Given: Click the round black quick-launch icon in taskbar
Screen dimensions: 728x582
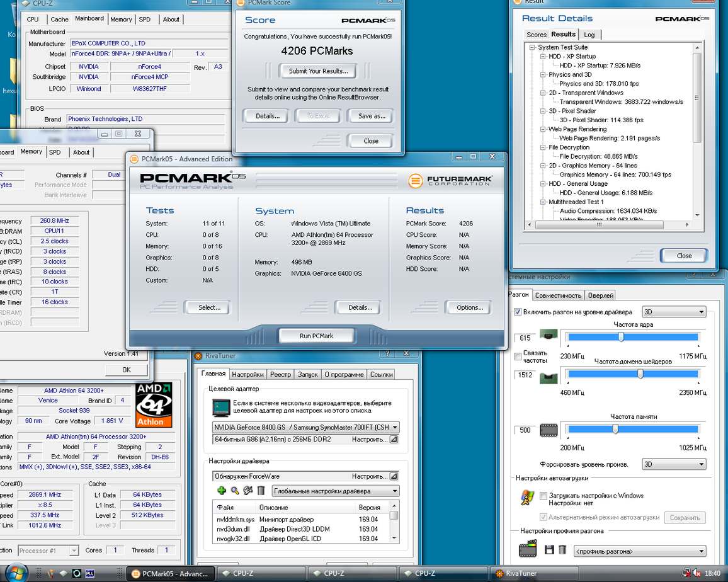Looking at the screenshot, I should click(x=77, y=573).
